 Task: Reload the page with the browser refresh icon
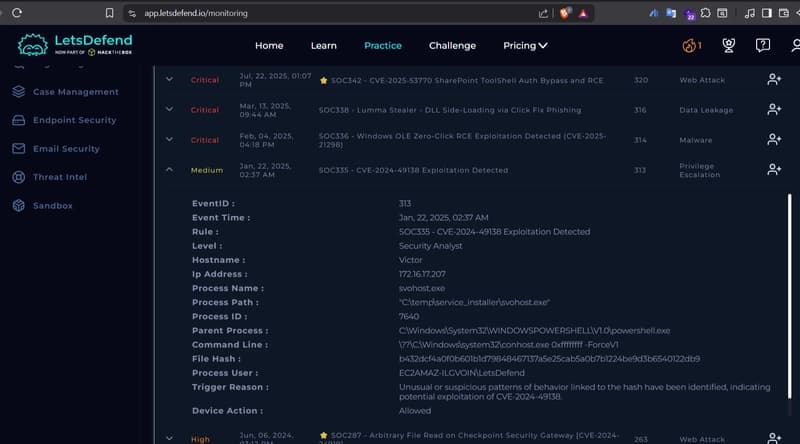pos(17,13)
